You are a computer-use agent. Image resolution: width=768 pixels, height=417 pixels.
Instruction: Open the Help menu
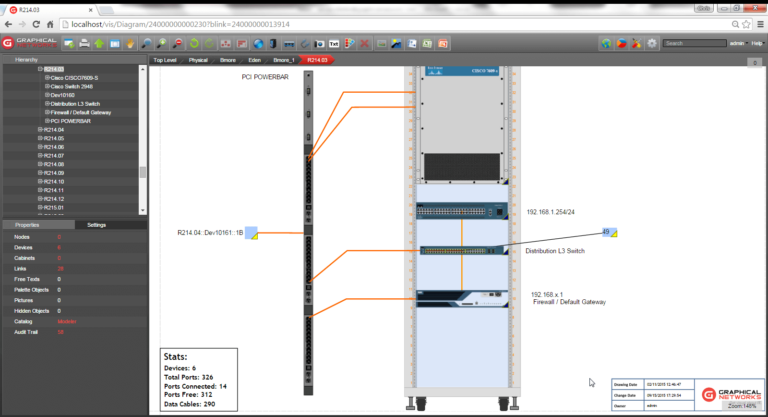(756, 43)
